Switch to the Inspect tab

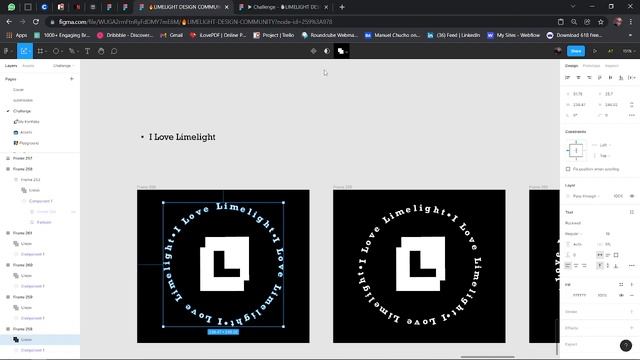(611, 66)
